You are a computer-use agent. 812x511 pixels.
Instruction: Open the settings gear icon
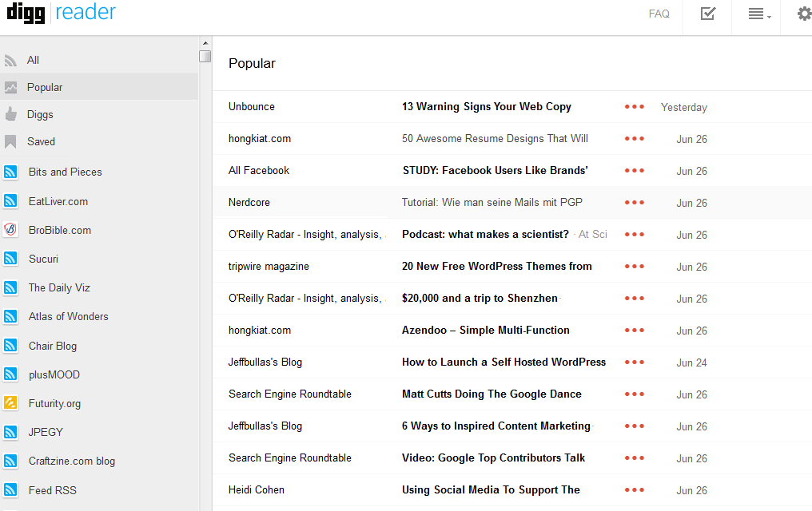805,14
